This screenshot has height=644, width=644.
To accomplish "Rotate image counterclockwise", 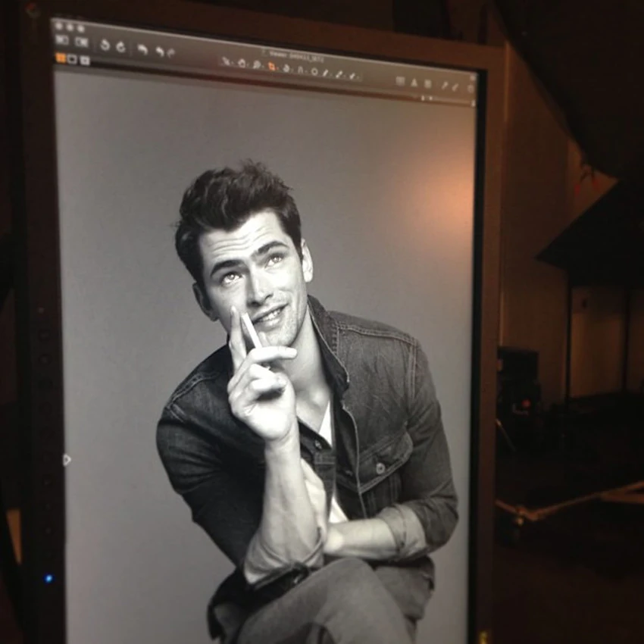I will pos(105,45).
